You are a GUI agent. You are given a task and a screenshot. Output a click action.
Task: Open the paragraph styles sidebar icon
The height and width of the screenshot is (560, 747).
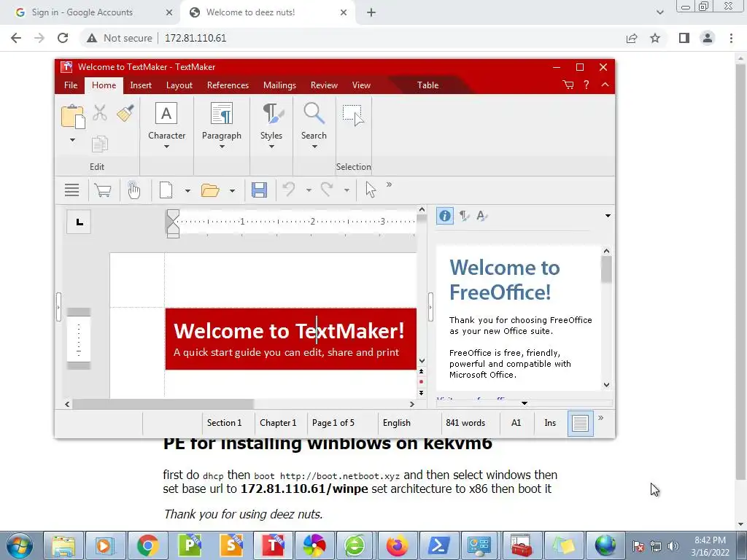click(464, 216)
